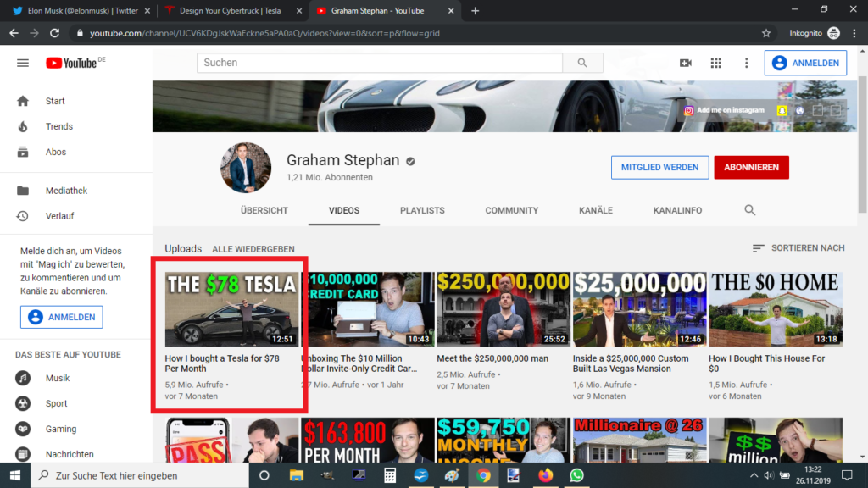The width and height of the screenshot is (868, 488).
Task: Click ANMELDEN button in top header
Action: 805,63
